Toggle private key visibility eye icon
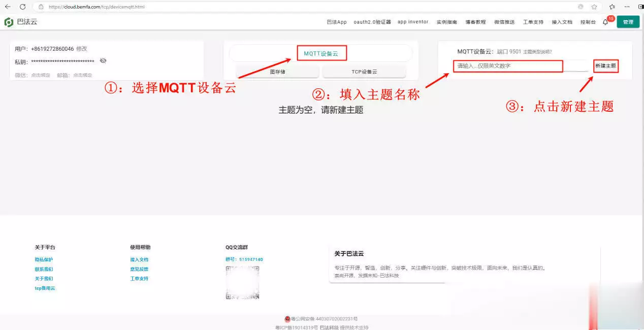The width and height of the screenshot is (644, 330). coord(103,60)
